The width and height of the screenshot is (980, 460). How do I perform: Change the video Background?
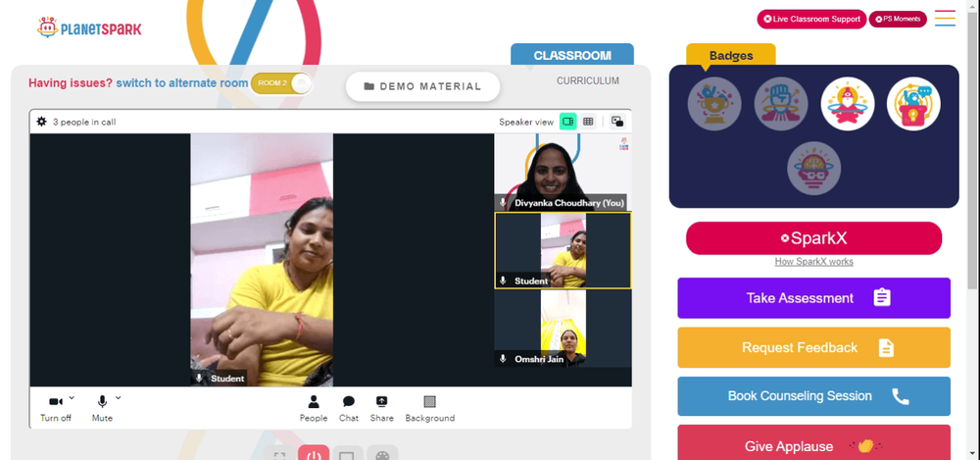pos(430,408)
